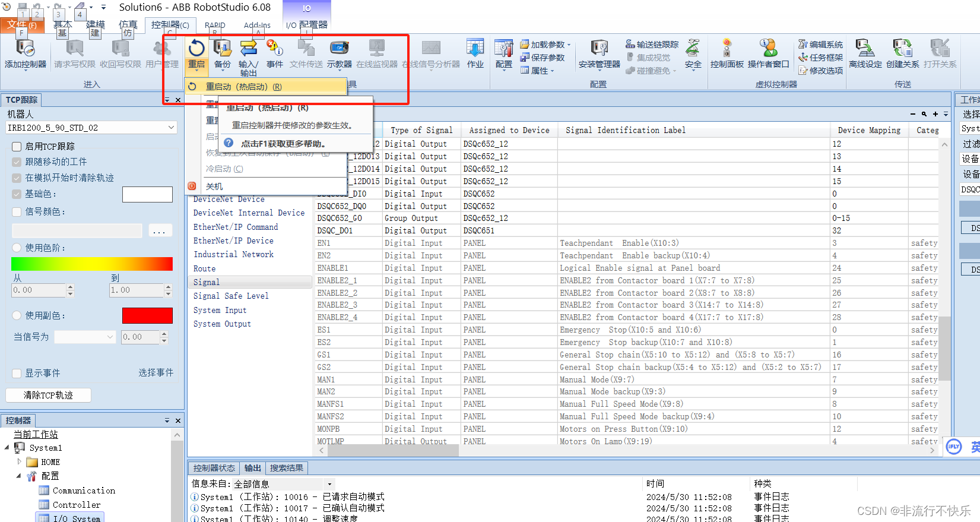The height and width of the screenshot is (522, 980).
Task: Click Edit System (编辑系统)
Action: [x=821, y=45]
